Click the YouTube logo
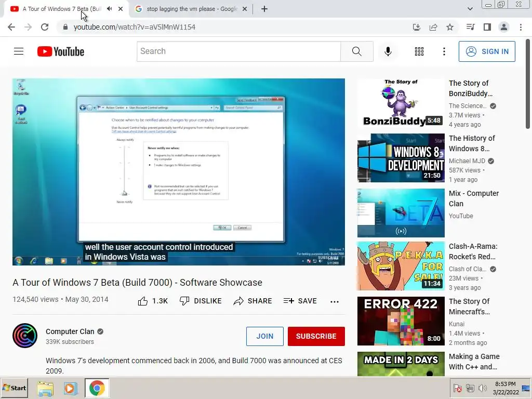 click(x=61, y=51)
